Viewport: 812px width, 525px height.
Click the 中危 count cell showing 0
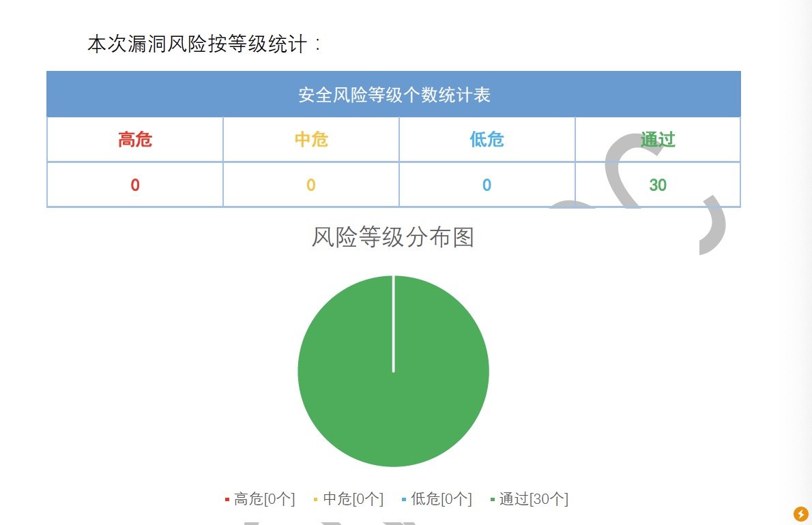[311, 185]
